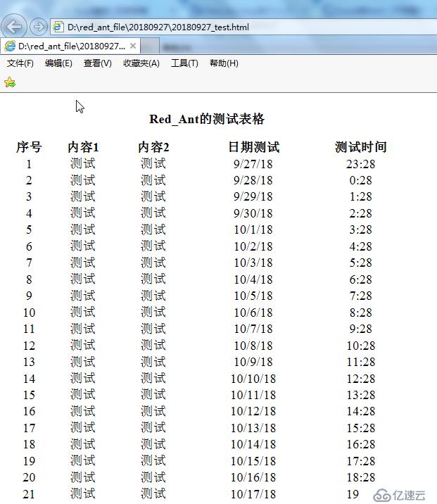Image resolution: width=437 pixels, height=504 pixels.
Task: Click the 内容2 column header
Action: [153, 147]
